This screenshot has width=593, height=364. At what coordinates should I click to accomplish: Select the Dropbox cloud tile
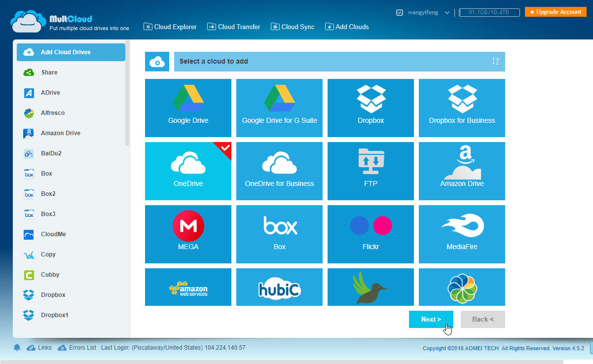[x=371, y=108]
